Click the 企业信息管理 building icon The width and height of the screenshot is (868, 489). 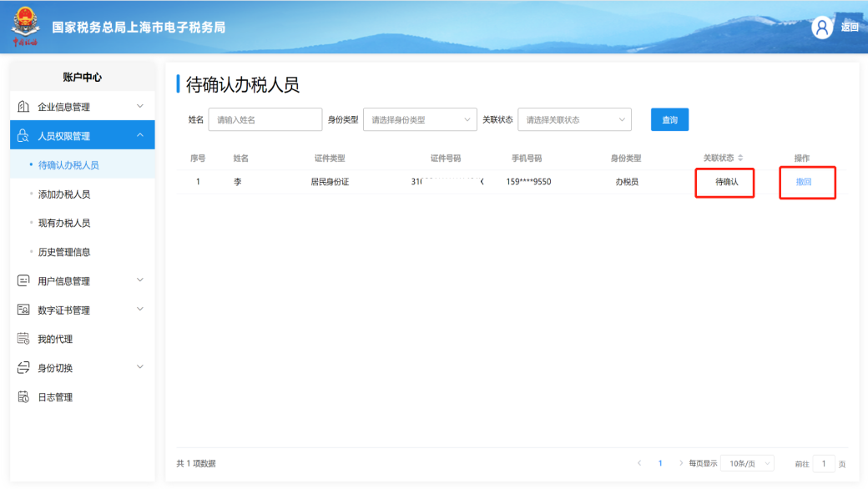(23, 106)
